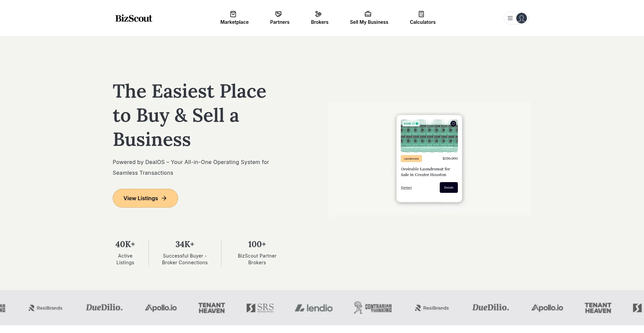Click the Contact link on the listing card

406,188
